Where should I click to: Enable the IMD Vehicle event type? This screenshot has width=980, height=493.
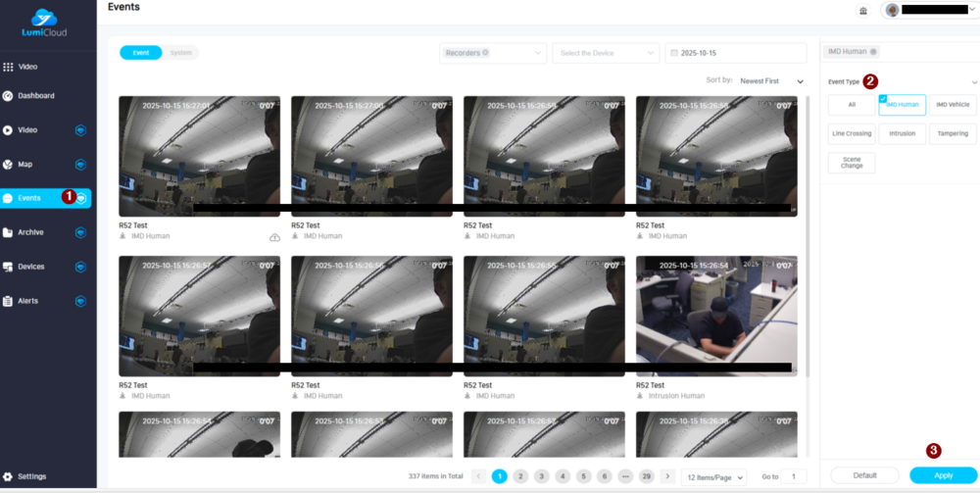953,105
